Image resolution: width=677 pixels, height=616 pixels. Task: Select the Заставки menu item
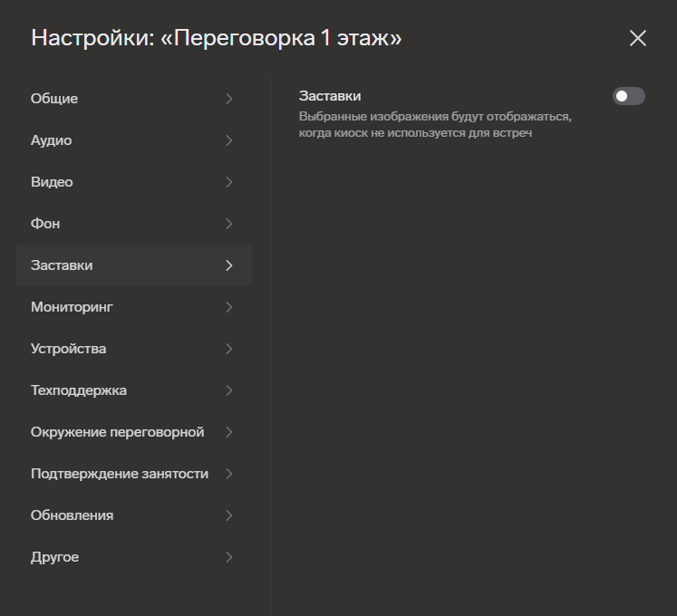62,265
